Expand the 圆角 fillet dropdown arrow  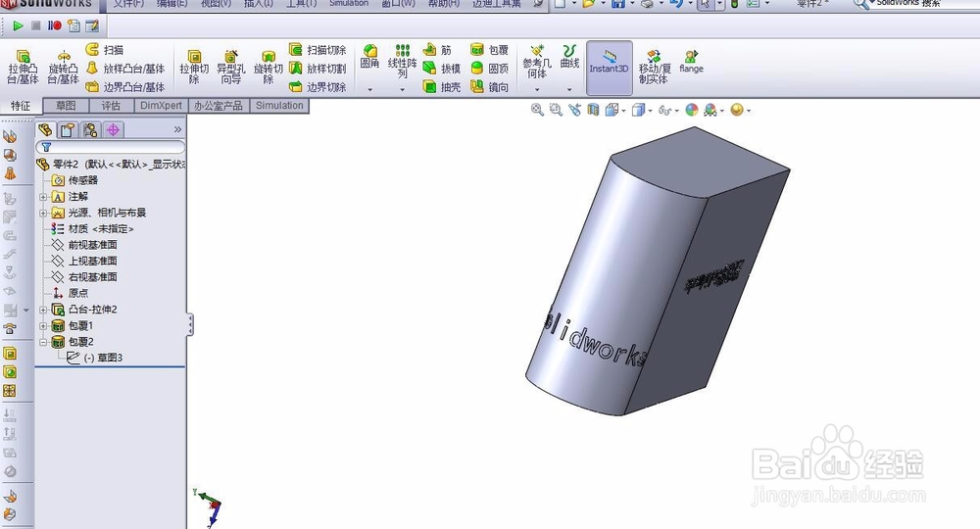(x=370, y=90)
